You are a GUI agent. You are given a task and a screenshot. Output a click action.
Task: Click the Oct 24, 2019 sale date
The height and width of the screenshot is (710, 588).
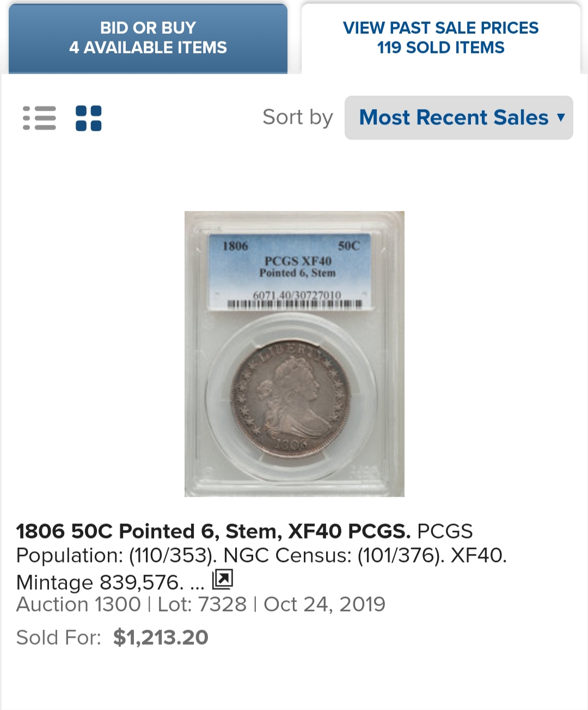(x=324, y=604)
